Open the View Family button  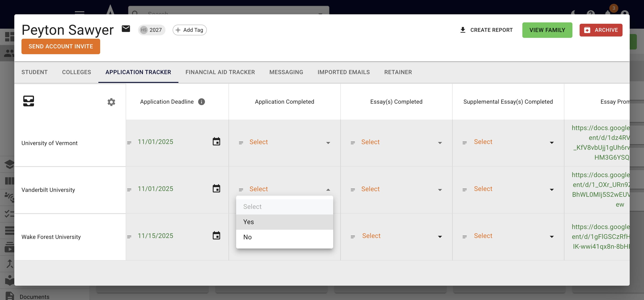click(x=547, y=30)
